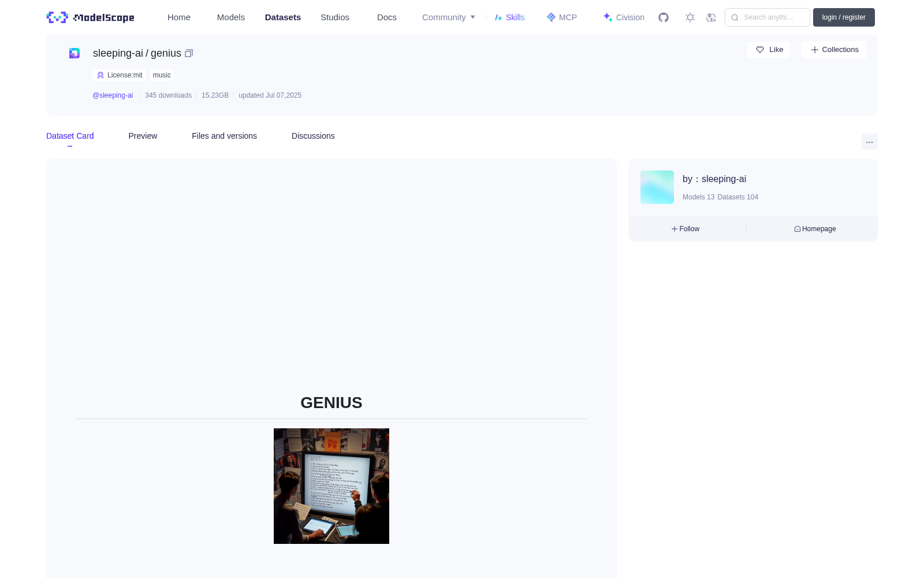Open the Datasets nav item
The image size is (924, 578).
pos(283,17)
